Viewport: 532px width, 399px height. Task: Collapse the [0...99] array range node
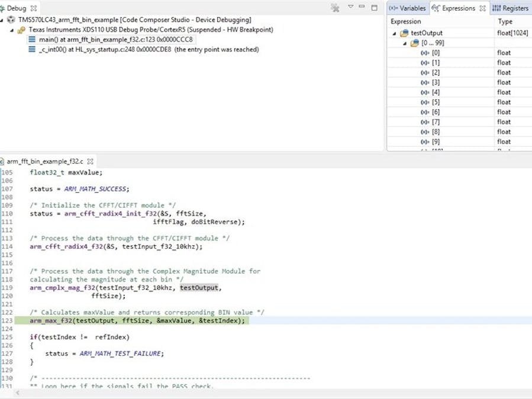pyautogui.click(x=405, y=44)
